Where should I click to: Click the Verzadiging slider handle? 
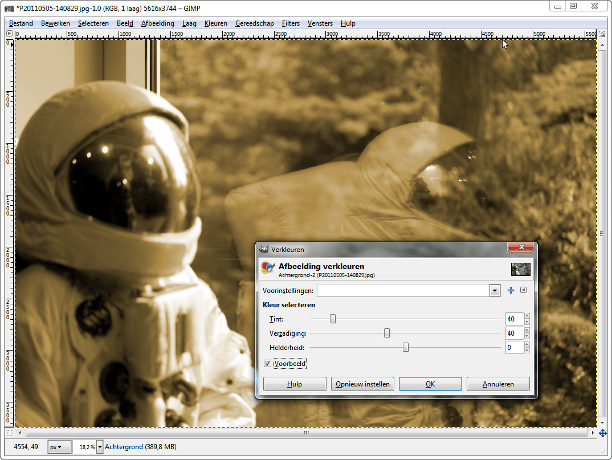387,333
